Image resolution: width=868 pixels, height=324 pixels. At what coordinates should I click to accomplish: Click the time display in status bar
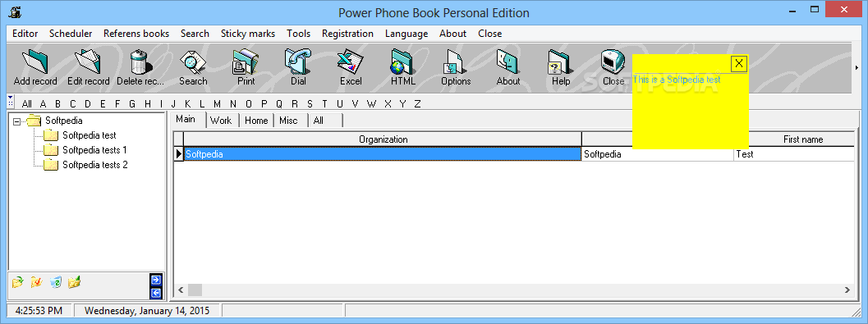(39, 311)
